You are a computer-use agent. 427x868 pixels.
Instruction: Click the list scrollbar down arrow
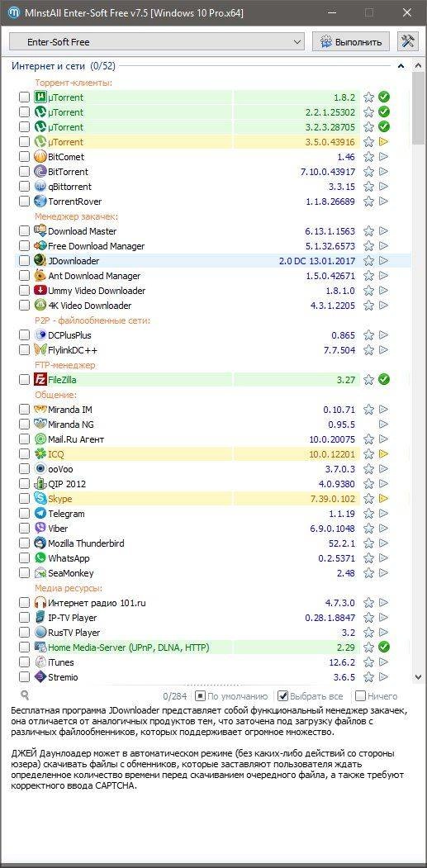[418, 677]
